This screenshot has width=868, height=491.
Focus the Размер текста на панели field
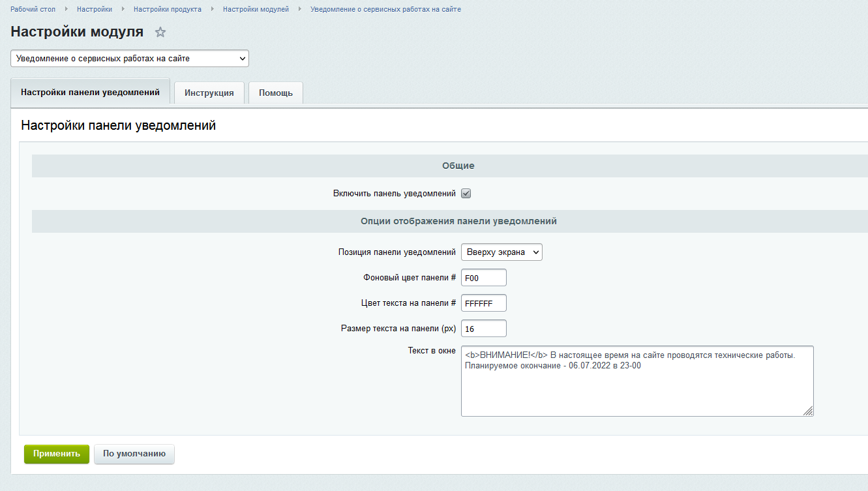click(483, 329)
